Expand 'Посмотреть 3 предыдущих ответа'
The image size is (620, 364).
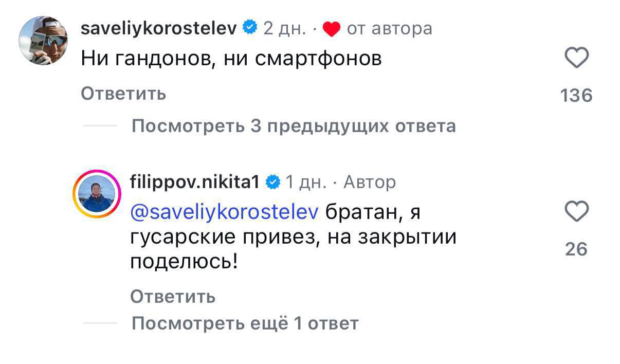coord(294,126)
